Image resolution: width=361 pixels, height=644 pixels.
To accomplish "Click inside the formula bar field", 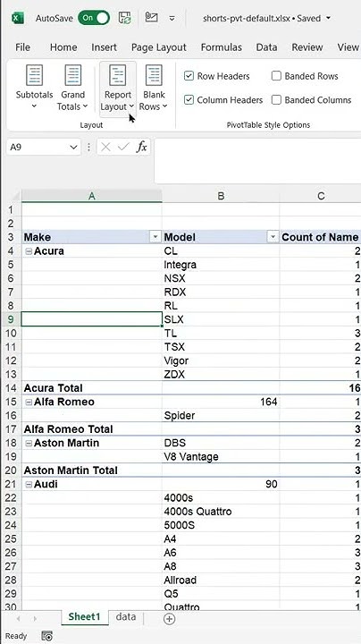I will click(257, 161).
